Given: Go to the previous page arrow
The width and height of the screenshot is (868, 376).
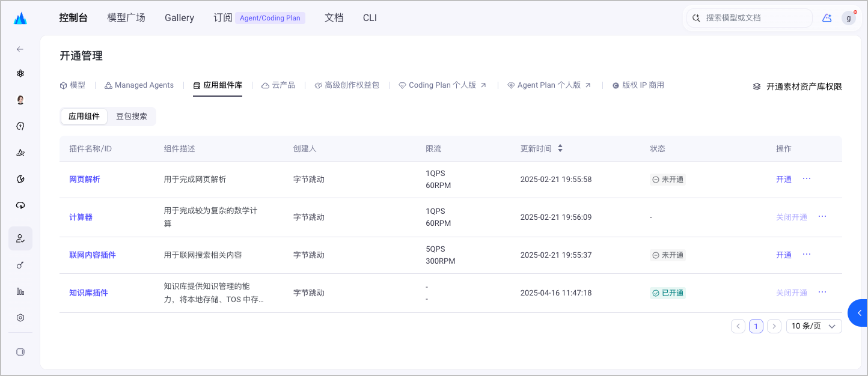Looking at the screenshot, I should [x=738, y=326].
